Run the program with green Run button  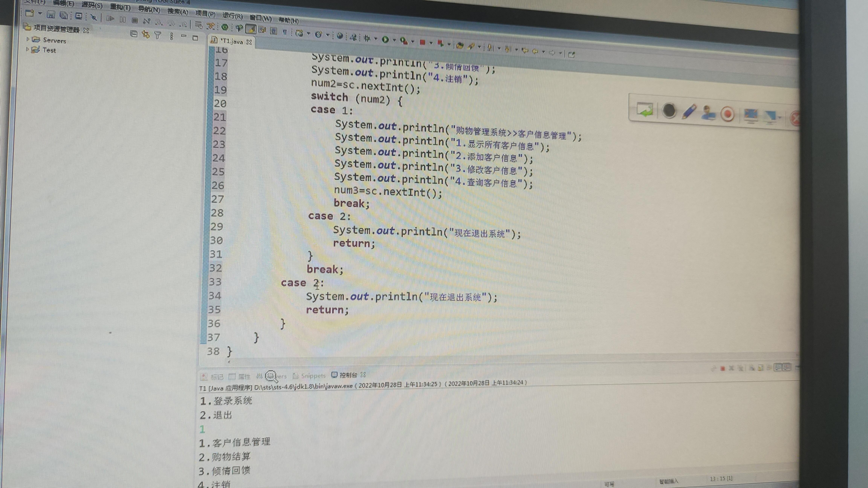[385, 39]
